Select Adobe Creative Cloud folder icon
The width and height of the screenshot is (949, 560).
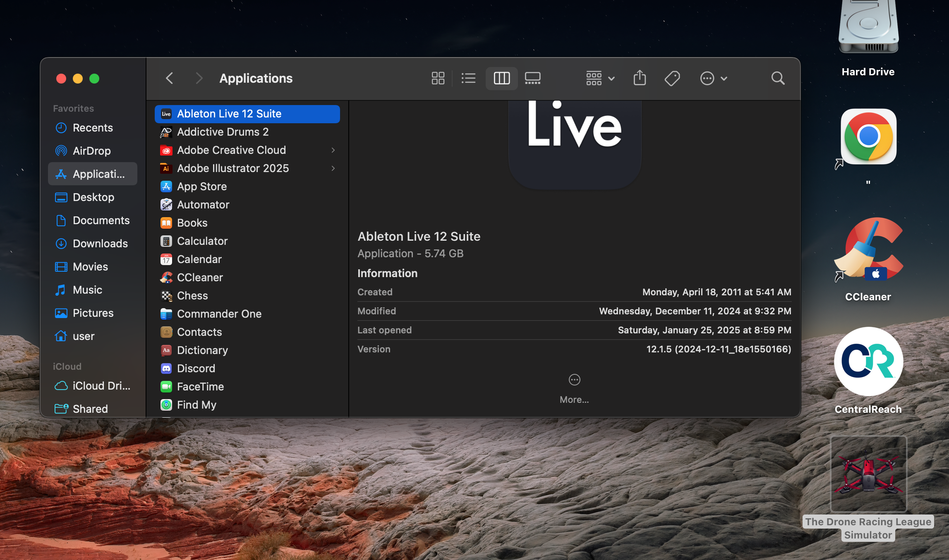click(x=166, y=150)
